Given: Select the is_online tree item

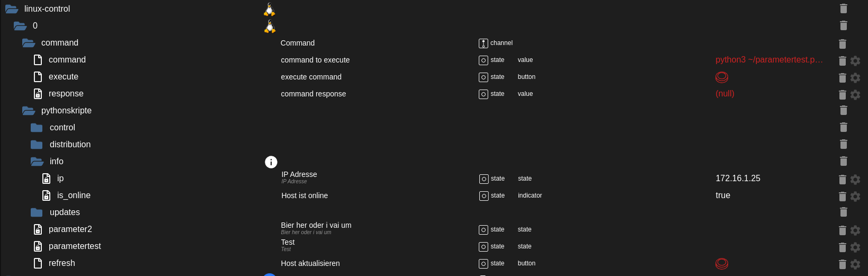Looking at the screenshot, I should click(x=74, y=195).
